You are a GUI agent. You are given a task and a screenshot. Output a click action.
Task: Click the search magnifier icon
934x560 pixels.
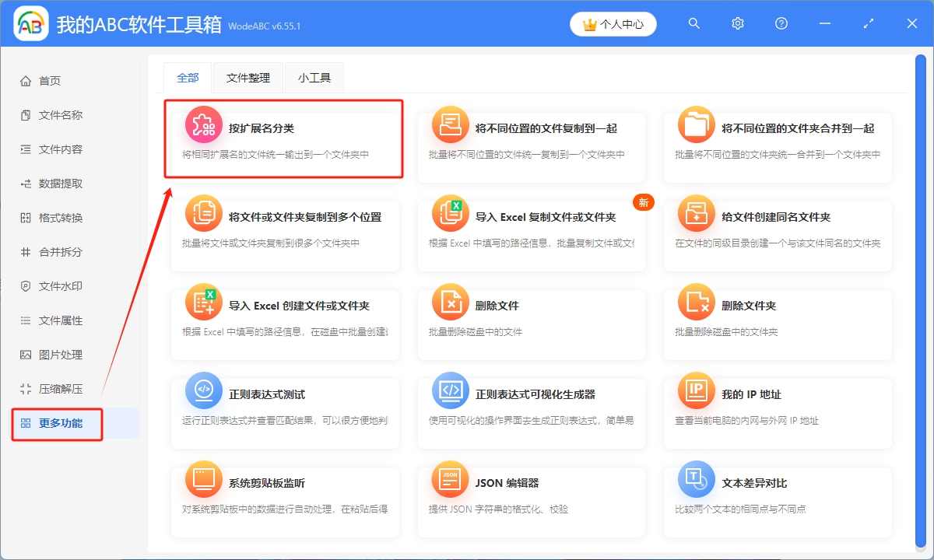(x=693, y=23)
